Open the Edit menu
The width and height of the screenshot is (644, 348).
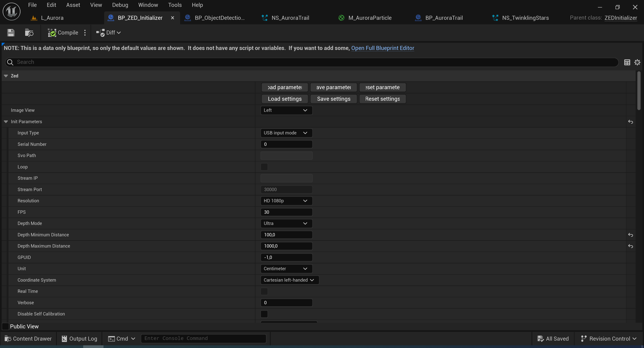(51, 5)
